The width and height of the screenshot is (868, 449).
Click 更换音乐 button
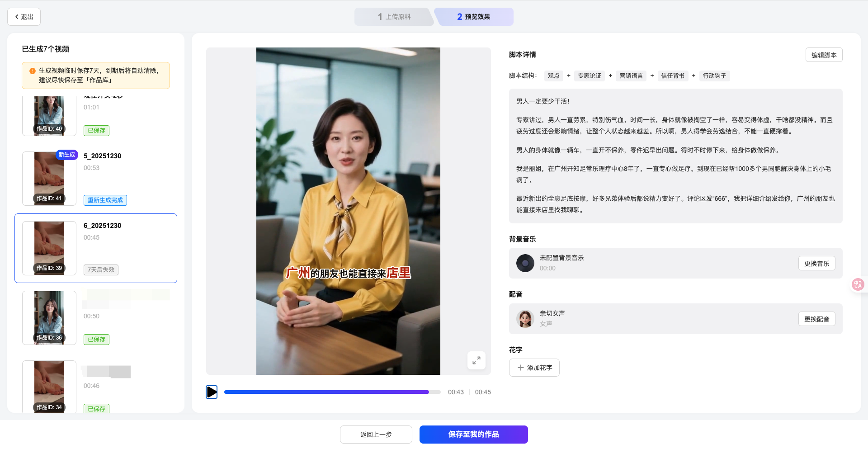816,264
